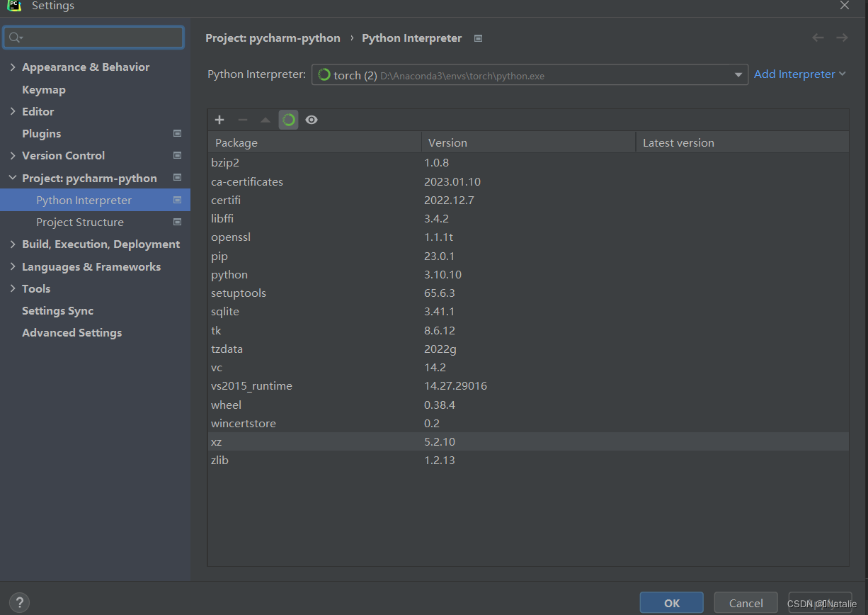Image resolution: width=868 pixels, height=615 pixels.
Task: Click the icon beside Plugins in sidebar
Action: pyautogui.click(x=177, y=133)
